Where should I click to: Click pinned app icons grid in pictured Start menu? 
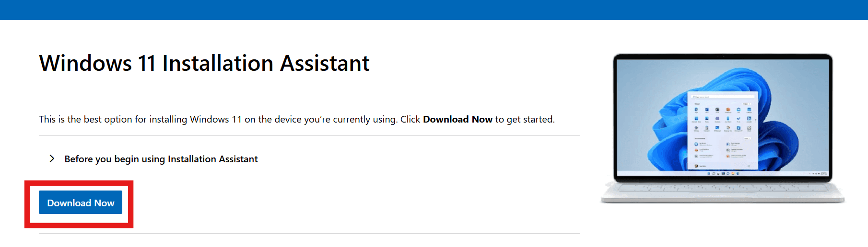click(x=723, y=119)
